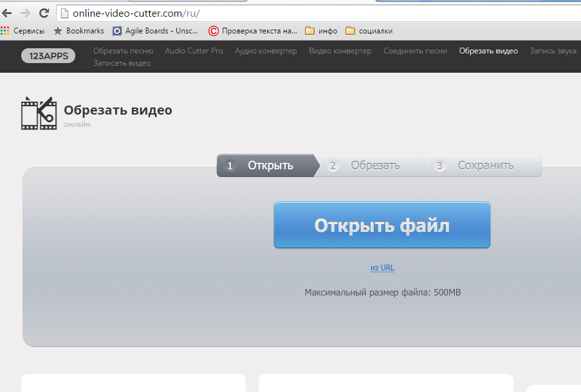Image resolution: width=581 pixels, height=392 pixels.
Task: Click the из URL link
Action: tap(382, 268)
